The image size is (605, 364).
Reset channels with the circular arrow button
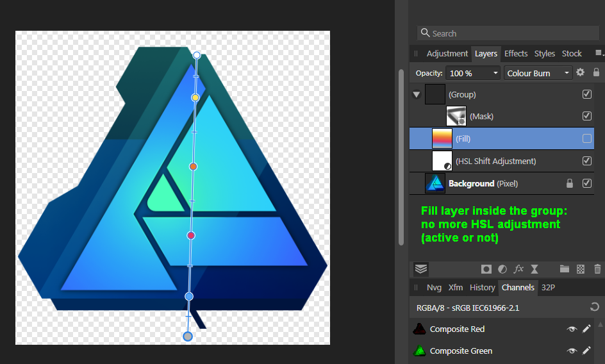pos(595,308)
